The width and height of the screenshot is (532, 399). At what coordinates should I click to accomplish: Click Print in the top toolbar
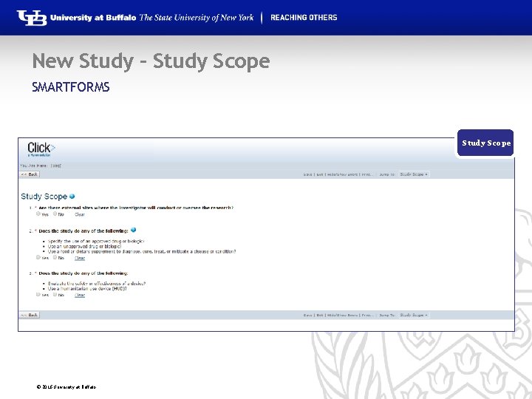367,174
